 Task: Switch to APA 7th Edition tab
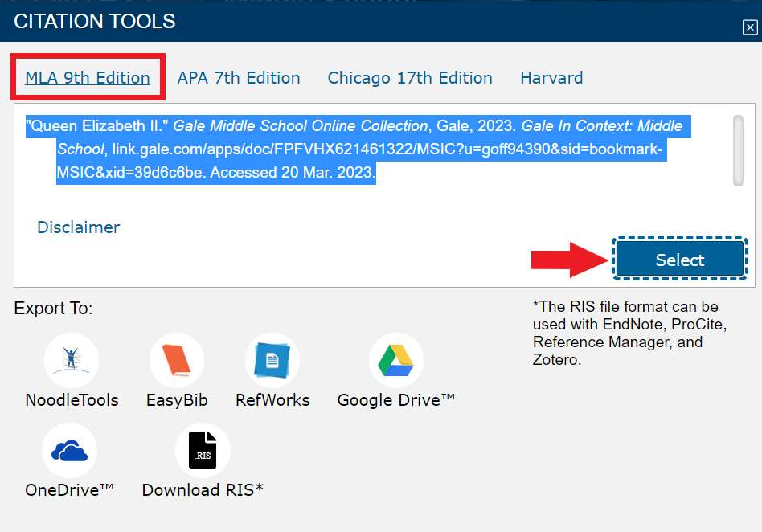tap(239, 78)
